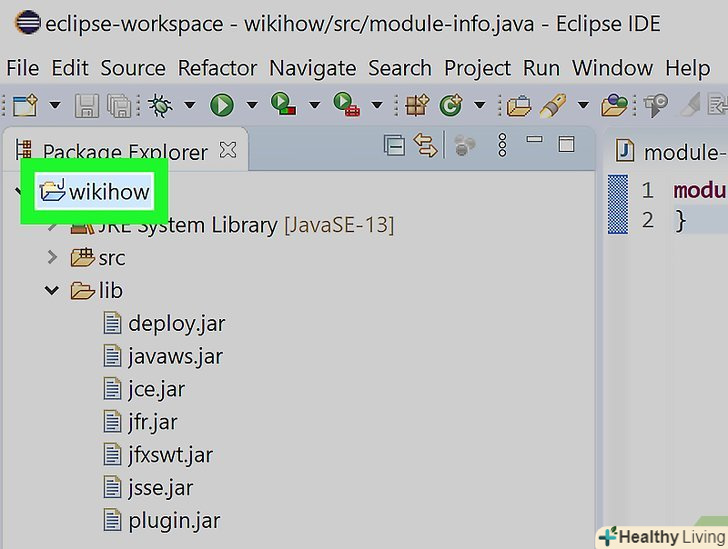The height and width of the screenshot is (549, 728).
Task: Close the Package Explorer tab
Action: coord(228,150)
